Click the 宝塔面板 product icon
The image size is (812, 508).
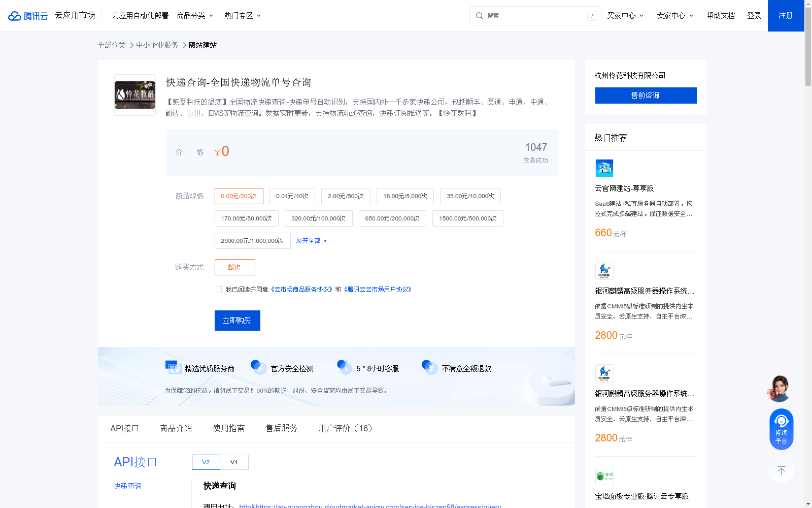click(x=604, y=476)
